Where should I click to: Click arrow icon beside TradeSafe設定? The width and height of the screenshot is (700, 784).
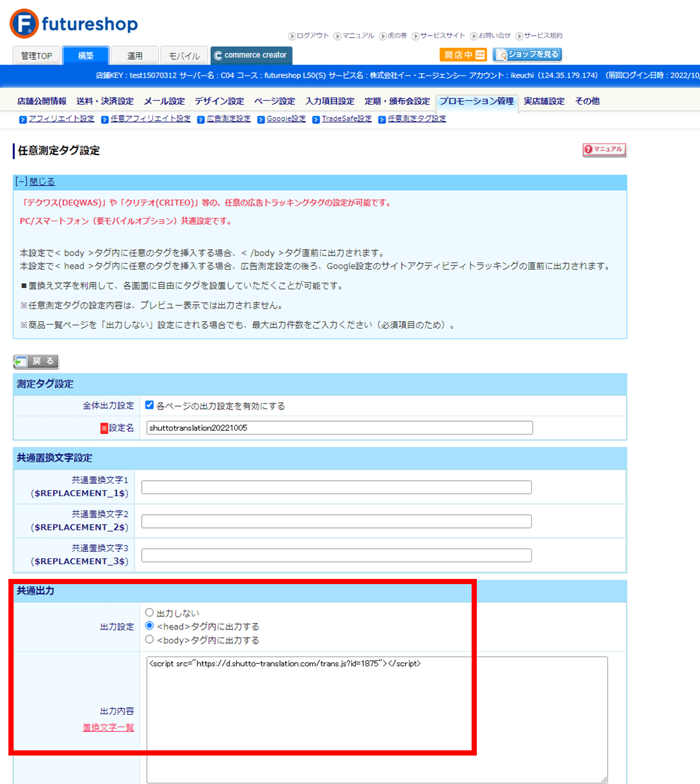pos(316,120)
